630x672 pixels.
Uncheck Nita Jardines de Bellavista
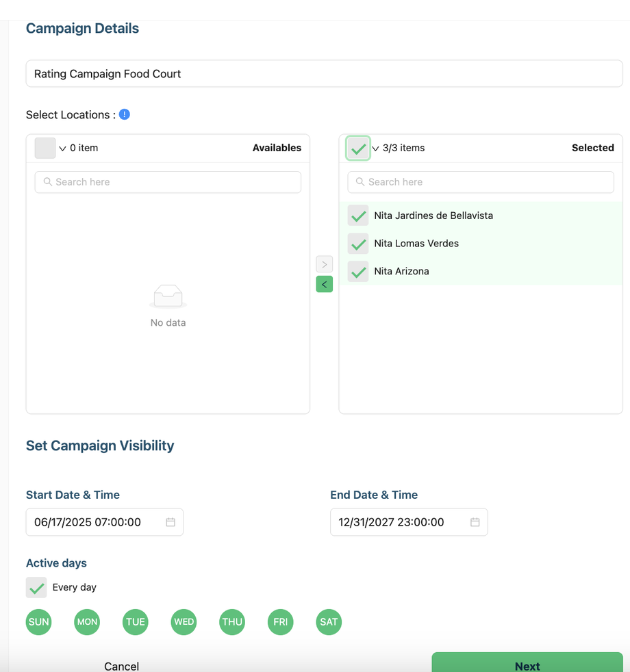(358, 216)
